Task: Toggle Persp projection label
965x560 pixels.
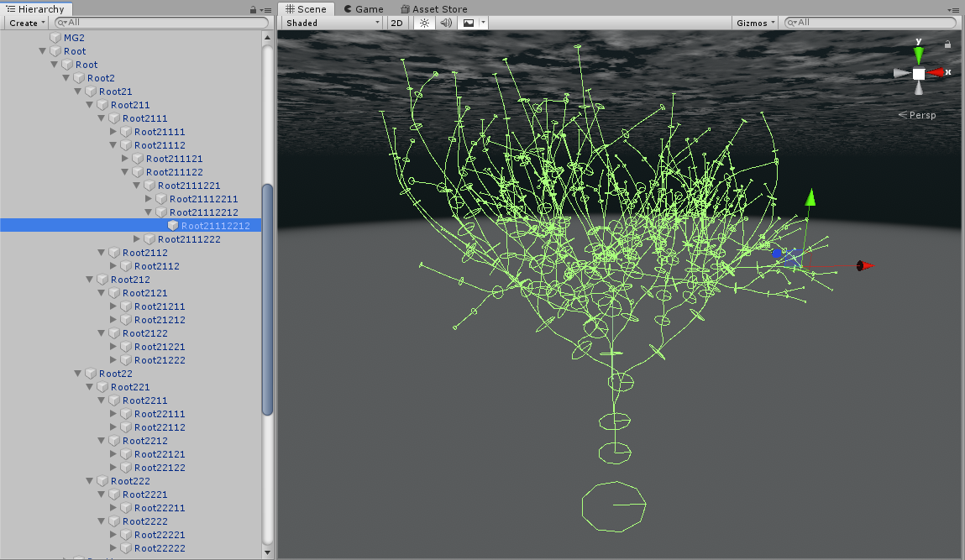Action: coord(917,115)
